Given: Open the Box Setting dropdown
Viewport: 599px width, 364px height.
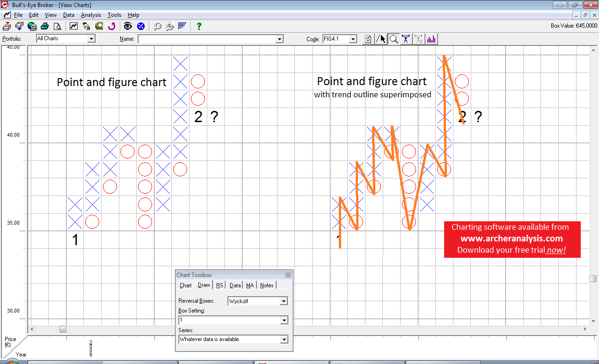Looking at the screenshot, I should coord(284,320).
